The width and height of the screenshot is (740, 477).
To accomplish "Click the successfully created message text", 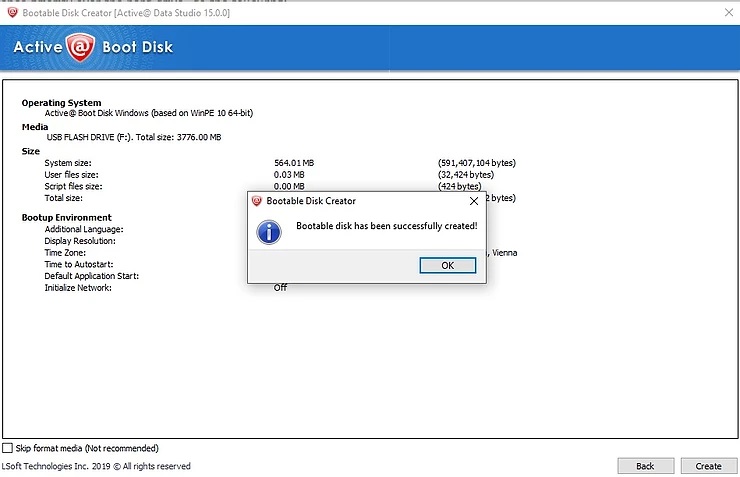I will click(x=386, y=226).
